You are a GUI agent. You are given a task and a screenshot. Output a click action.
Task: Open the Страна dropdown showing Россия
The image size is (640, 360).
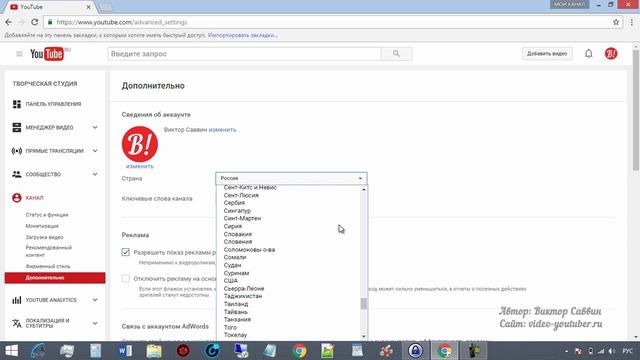pyautogui.click(x=291, y=178)
